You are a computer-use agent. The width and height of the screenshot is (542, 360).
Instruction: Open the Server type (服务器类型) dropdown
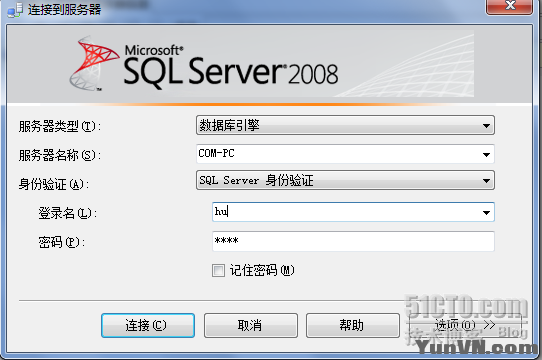pyautogui.click(x=345, y=125)
